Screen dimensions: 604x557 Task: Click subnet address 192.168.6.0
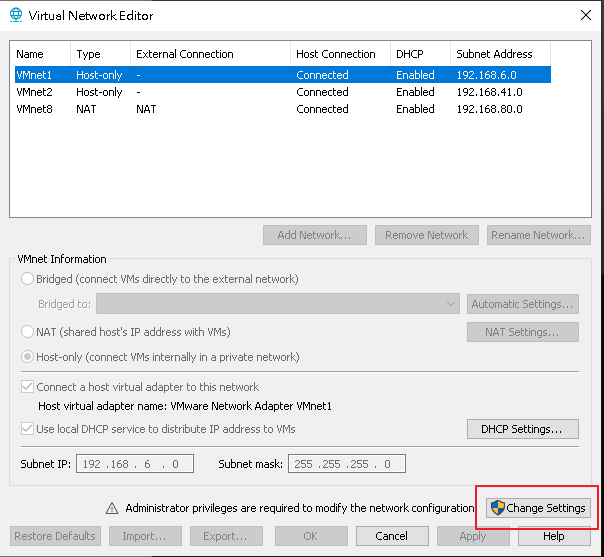(x=487, y=75)
